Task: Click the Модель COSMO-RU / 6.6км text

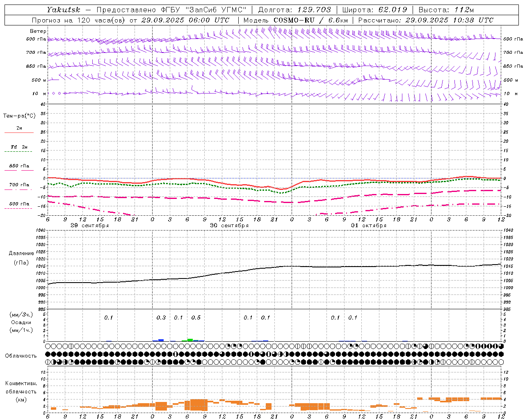Action: click(295, 20)
